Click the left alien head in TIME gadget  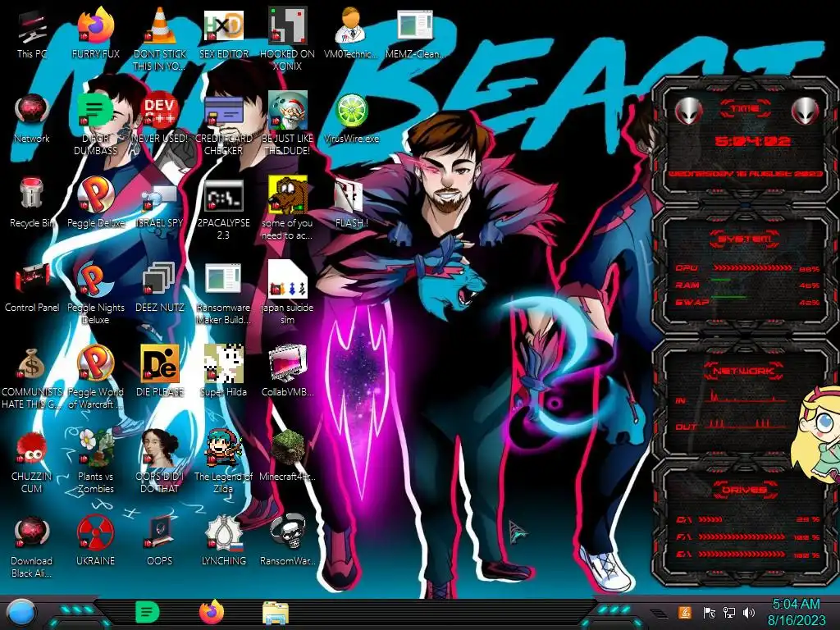point(689,111)
